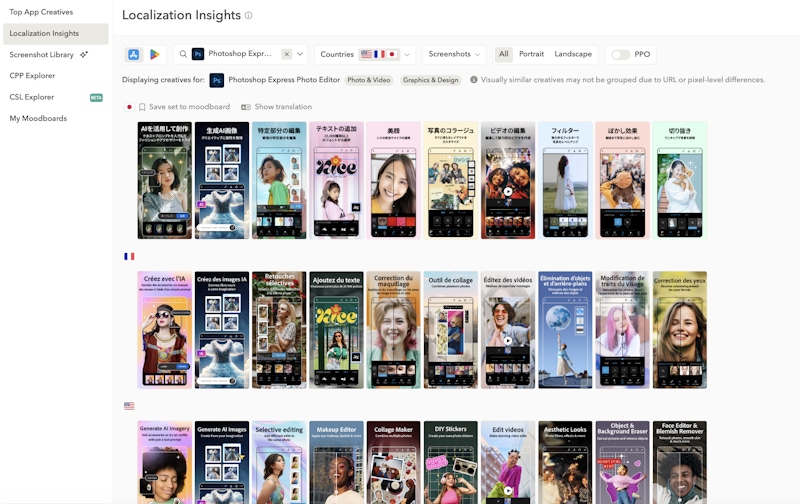Click the Photo & Video category tag
800x504 pixels.
coord(369,80)
